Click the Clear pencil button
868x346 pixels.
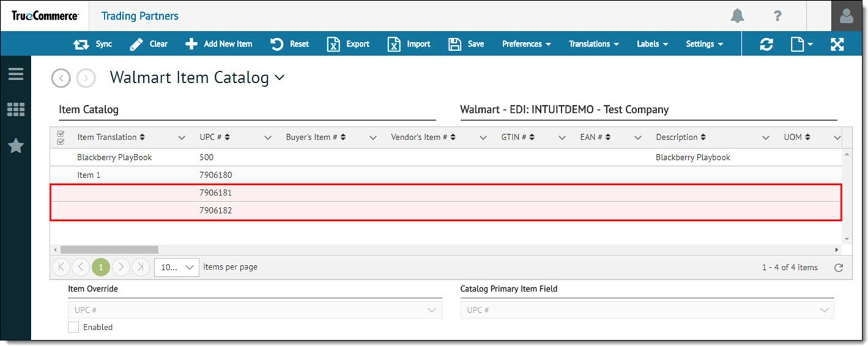(149, 44)
